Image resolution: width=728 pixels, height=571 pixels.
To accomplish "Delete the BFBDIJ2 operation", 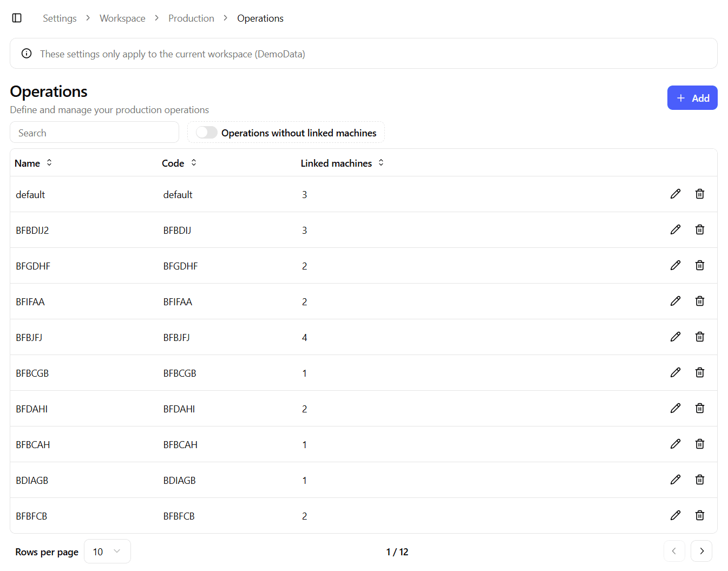I will point(699,229).
